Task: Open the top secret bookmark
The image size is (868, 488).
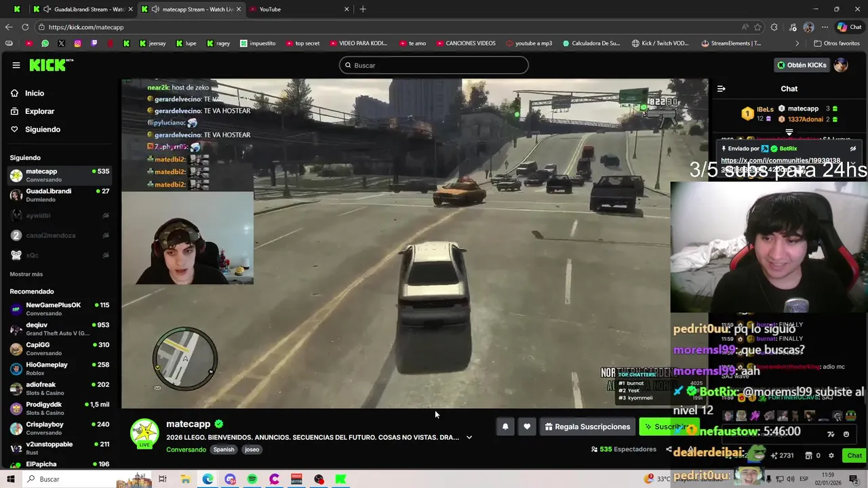Action: pos(302,43)
